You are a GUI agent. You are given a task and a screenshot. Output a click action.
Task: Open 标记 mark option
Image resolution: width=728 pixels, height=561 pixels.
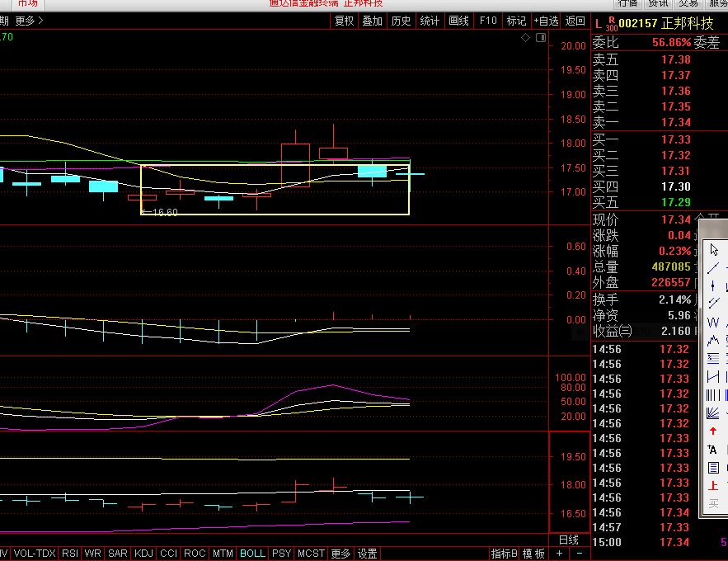(516, 21)
